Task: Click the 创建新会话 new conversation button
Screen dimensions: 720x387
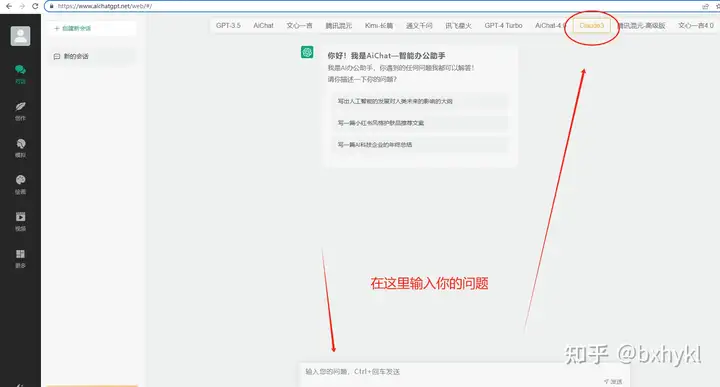Action: pyautogui.click(x=92, y=28)
